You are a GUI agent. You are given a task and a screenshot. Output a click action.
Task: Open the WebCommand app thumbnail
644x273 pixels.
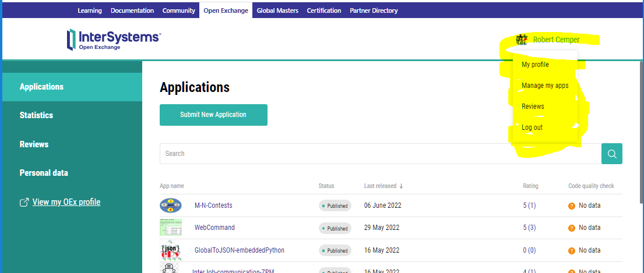click(170, 228)
